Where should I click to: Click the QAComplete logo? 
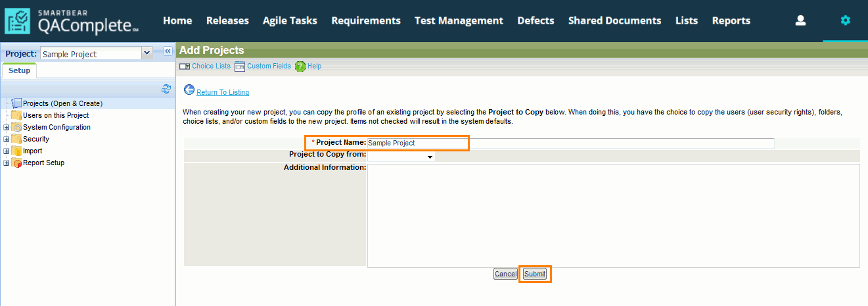(72, 21)
